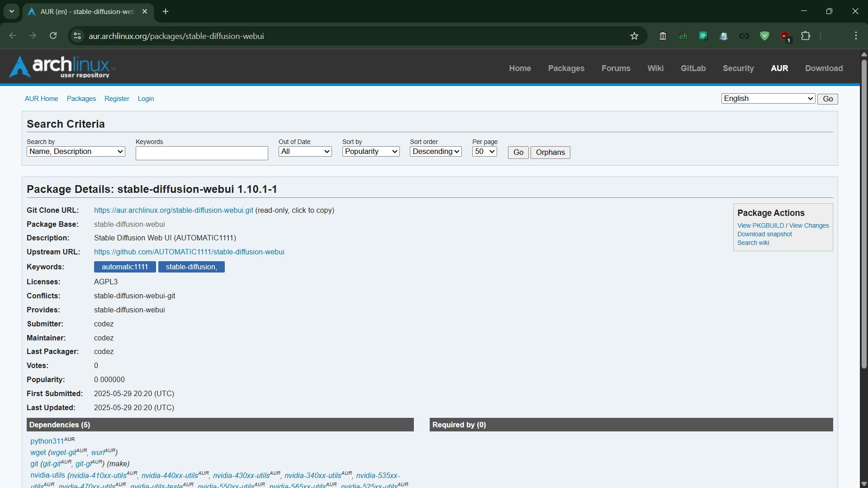Open the Chrome three-dot menu
868x488 pixels.
tap(856, 36)
